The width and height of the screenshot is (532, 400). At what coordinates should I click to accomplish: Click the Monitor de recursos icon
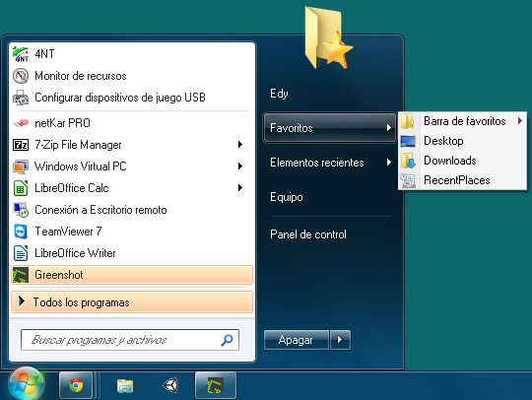[21, 76]
